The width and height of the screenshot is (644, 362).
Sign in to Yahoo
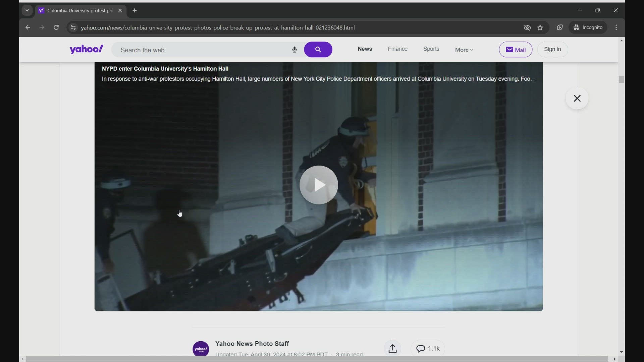click(552, 49)
